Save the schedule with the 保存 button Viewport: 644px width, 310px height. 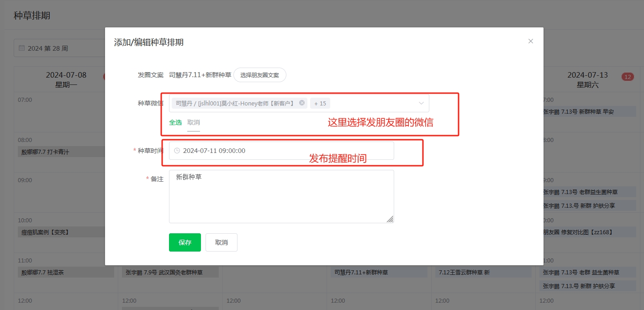coord(185,242)
